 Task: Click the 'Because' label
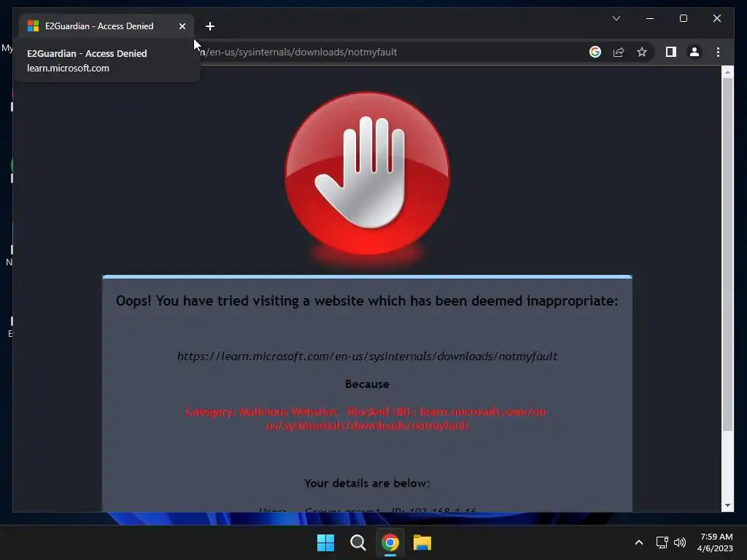(368, 384)
